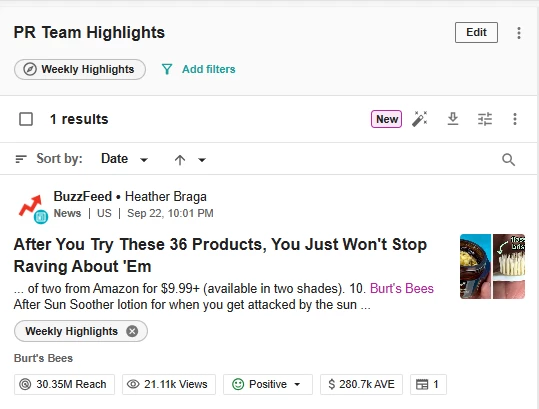Click the Burt's Bees search label

pyautogui.click(x=43, y=358)
